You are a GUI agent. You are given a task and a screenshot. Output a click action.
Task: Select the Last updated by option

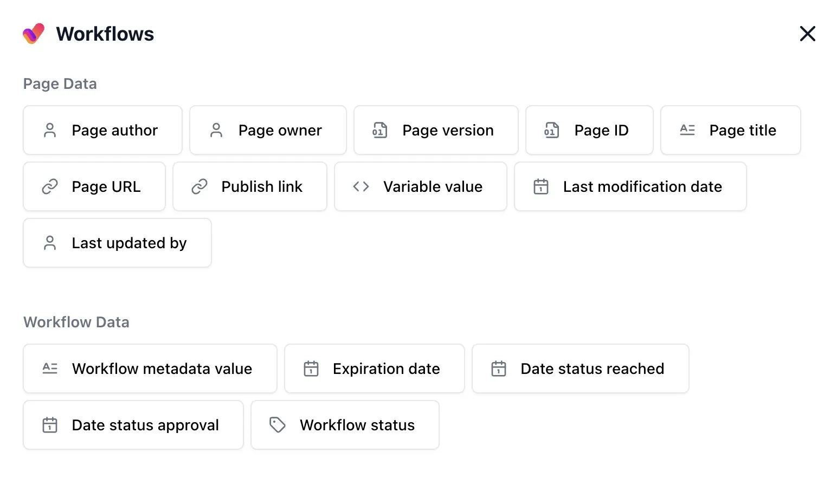[117, 243]
